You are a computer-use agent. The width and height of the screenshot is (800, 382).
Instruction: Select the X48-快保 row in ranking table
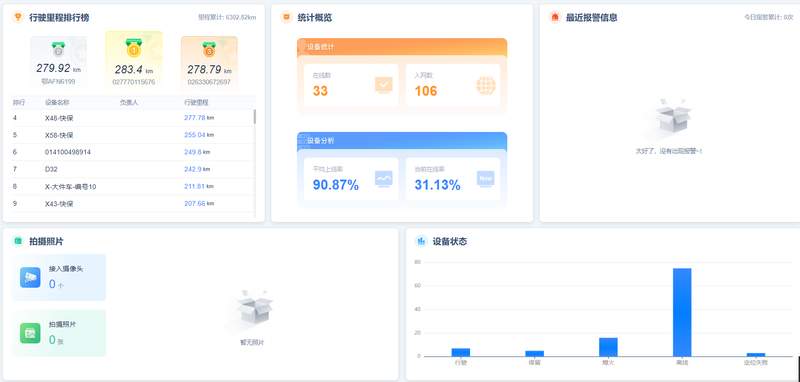(133, 118)
